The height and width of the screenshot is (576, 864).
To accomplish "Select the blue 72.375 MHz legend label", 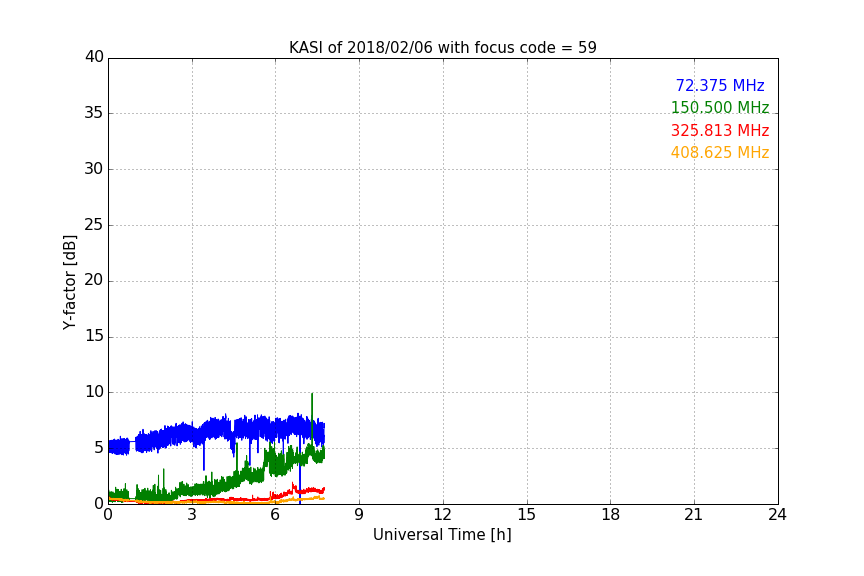I will point(720,85).
